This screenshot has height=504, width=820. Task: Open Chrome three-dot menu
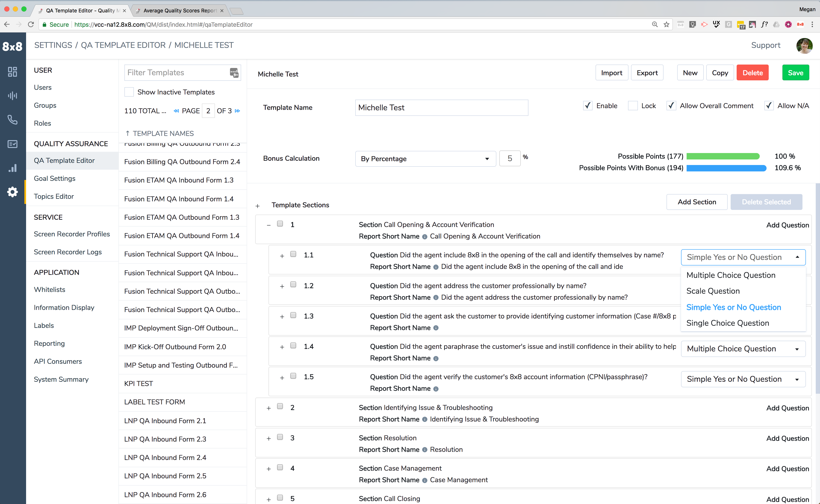[812, 24]
